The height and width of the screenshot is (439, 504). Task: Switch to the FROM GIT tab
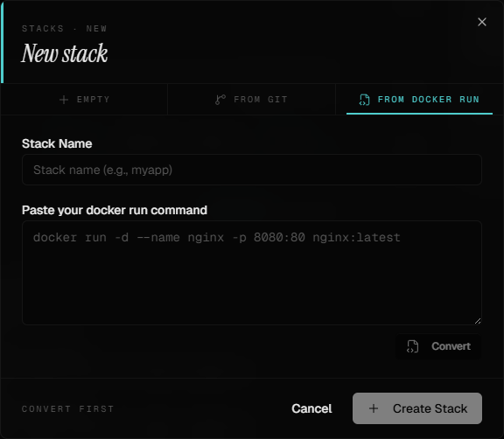[x=251, y=100]
